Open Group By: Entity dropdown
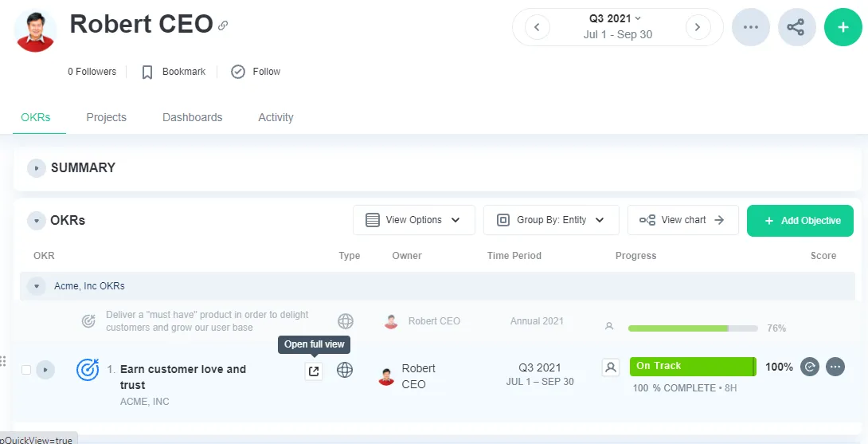868x444 pixels. [x=551, y=220]
